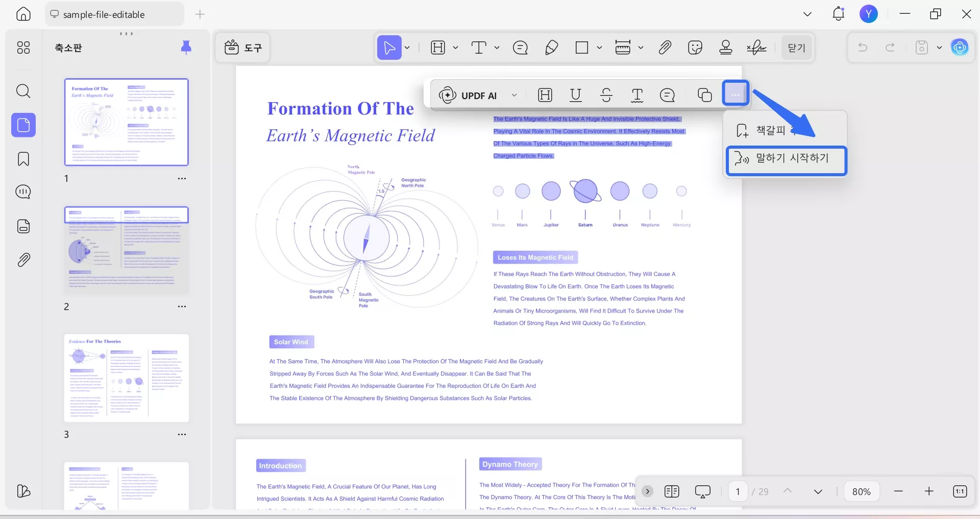Click the 80% zoom level field

tap(862, 491)
